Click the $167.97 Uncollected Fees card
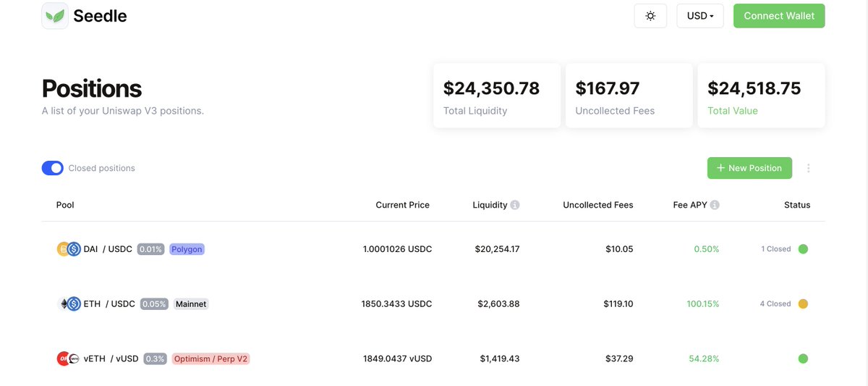Viewport: 868px width, 386px height. (629, 96)
